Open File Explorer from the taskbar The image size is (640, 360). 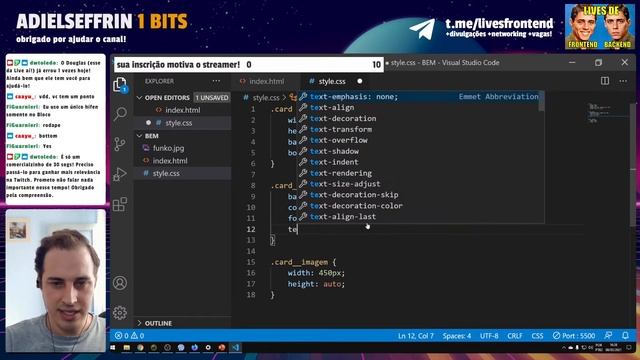click(127, 348)
